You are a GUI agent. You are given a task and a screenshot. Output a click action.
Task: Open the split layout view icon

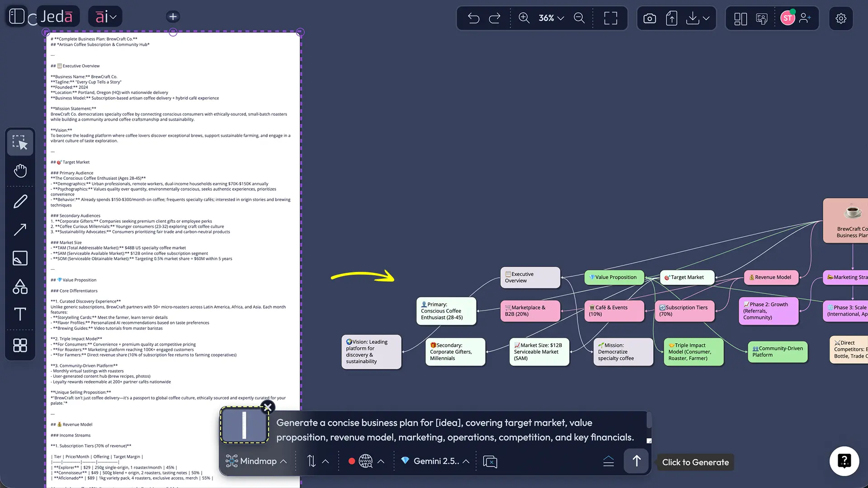coord(741,19)
